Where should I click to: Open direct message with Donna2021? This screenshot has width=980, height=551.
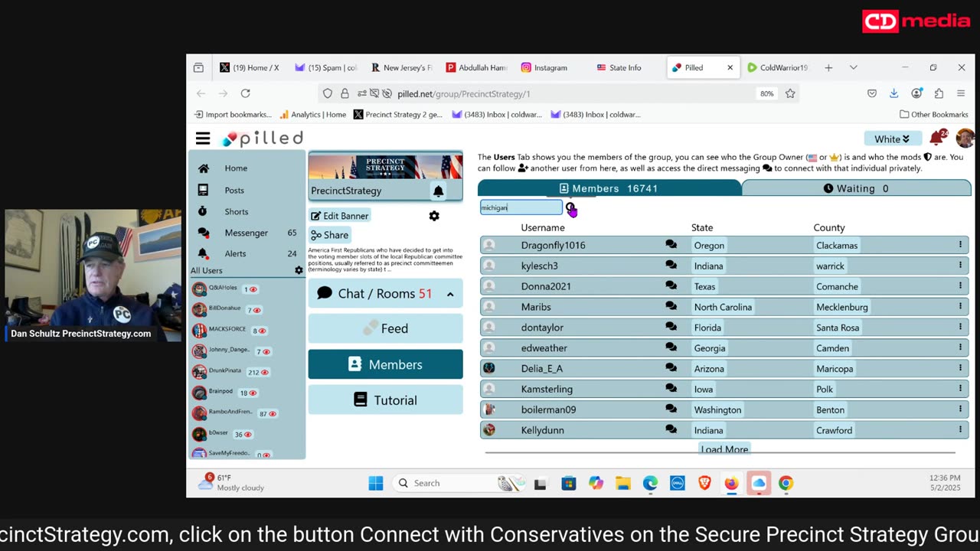click(671, 286)
